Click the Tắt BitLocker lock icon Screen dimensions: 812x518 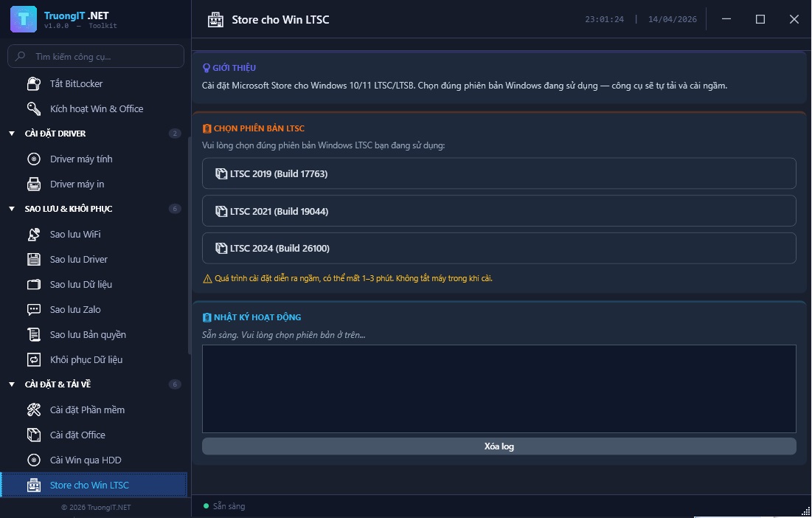pos(34,83)
